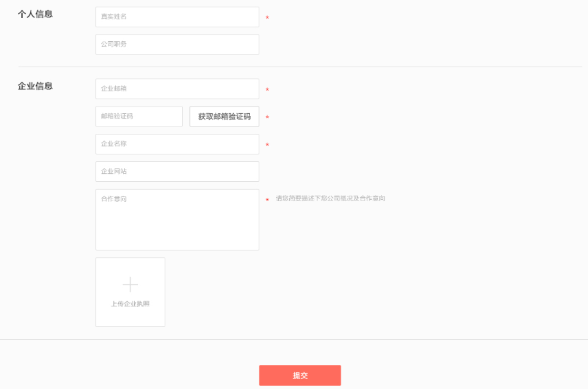
Task: Submit the form via the 提交 button
Action: [299, 375]
